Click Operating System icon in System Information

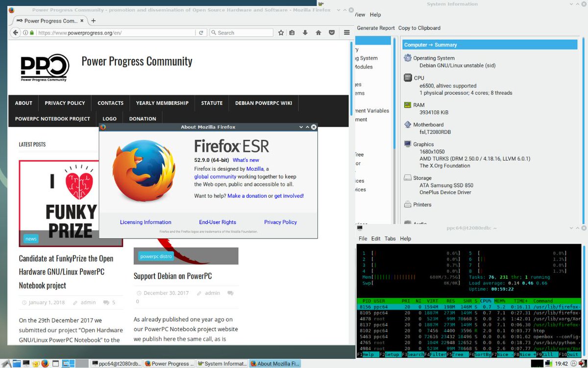(408, 58)
